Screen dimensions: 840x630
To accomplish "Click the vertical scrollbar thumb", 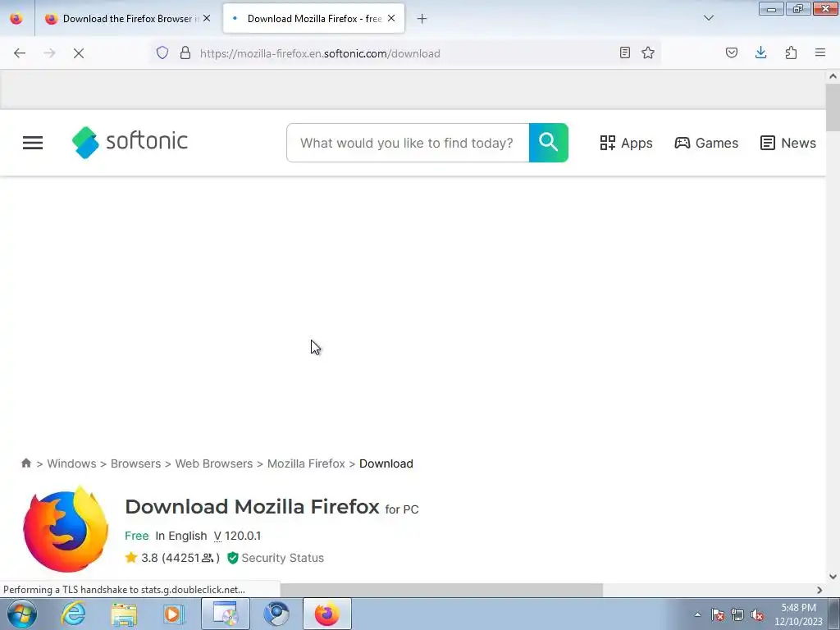I will click(833, 107).
